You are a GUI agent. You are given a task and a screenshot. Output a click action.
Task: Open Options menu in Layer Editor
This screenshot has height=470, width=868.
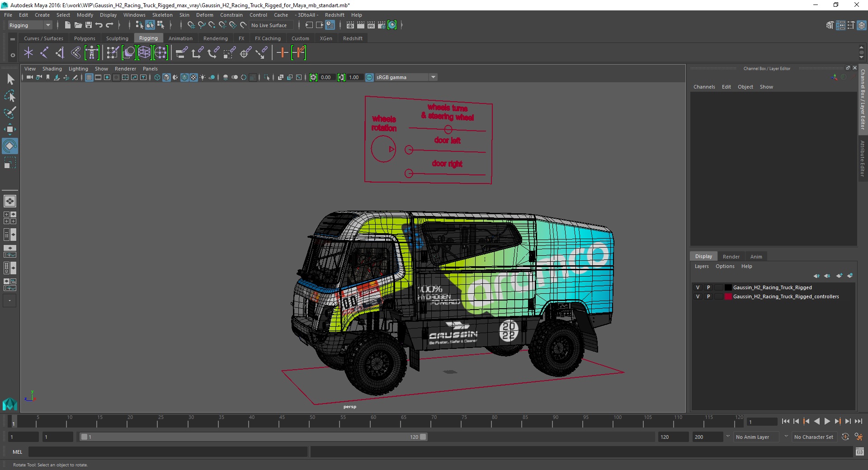pos(725,266)
